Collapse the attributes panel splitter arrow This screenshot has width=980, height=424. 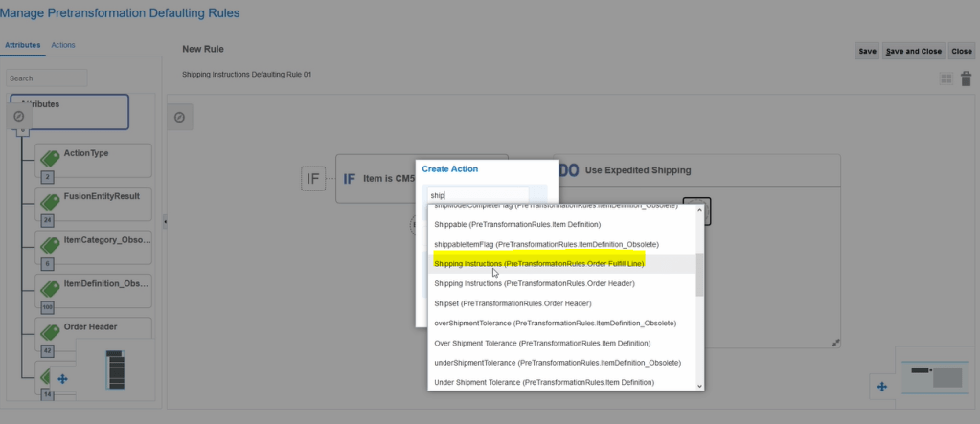click(164, 222)
